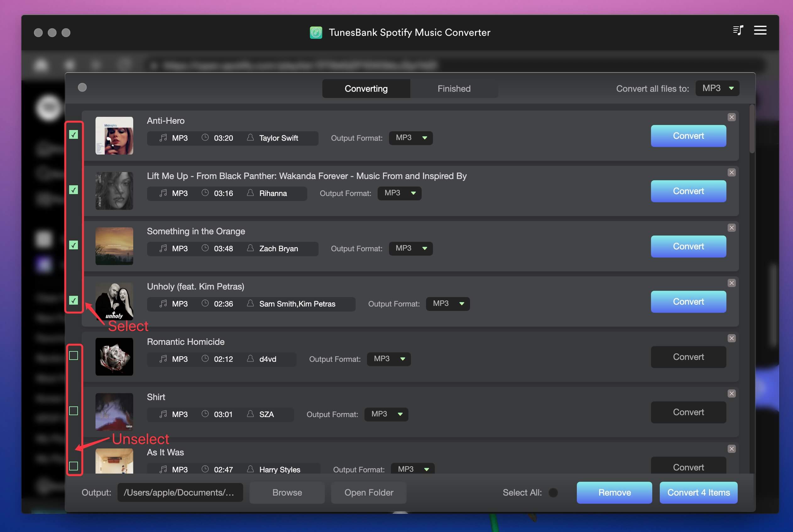Screen dimensions: 793x532
Task: Switch to the Converting tab
Action: pyautogui.click(x=366, y=88)
